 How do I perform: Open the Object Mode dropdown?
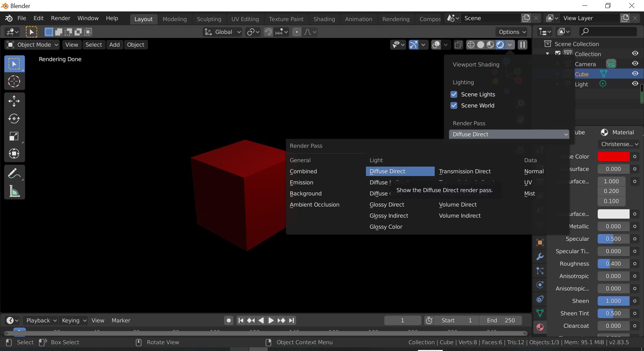point(32,45)
